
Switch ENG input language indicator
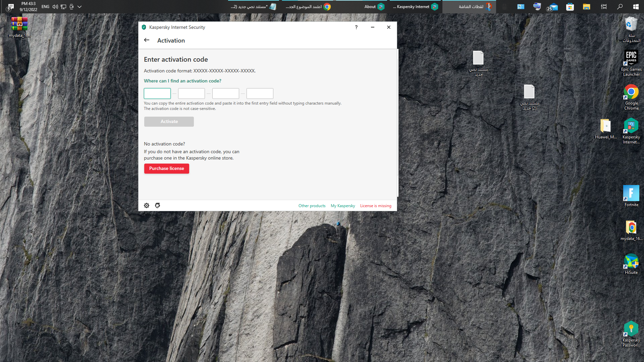45,7
